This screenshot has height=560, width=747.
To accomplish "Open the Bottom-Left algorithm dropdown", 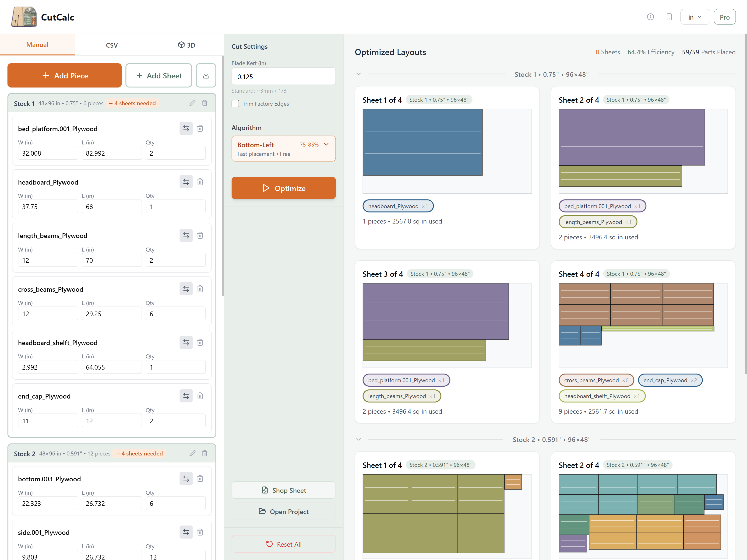I will [283, 149].
